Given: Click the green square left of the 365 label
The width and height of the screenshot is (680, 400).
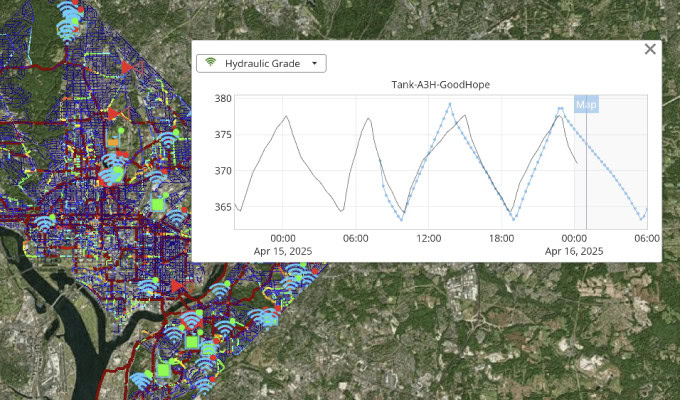Looking at the screenshot, I should pyautogui.click(x=156, y=205).
